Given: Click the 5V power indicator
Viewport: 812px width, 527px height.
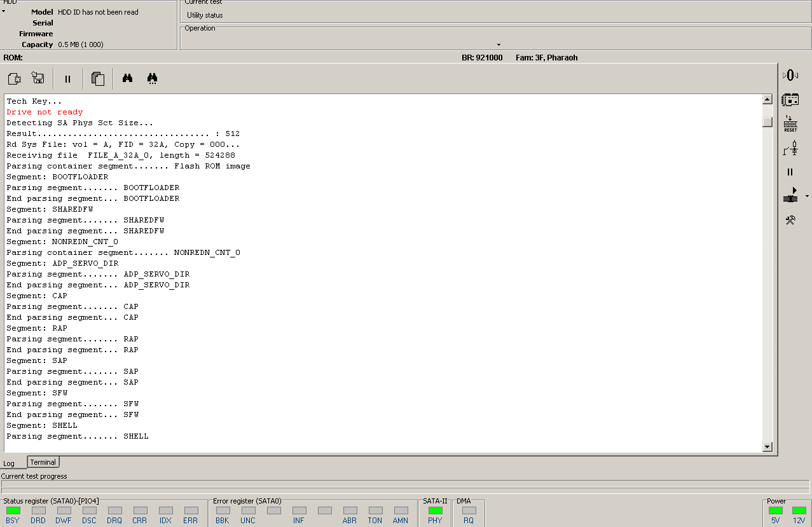Looking at the screenshot, I should click(x=776, y=510).
